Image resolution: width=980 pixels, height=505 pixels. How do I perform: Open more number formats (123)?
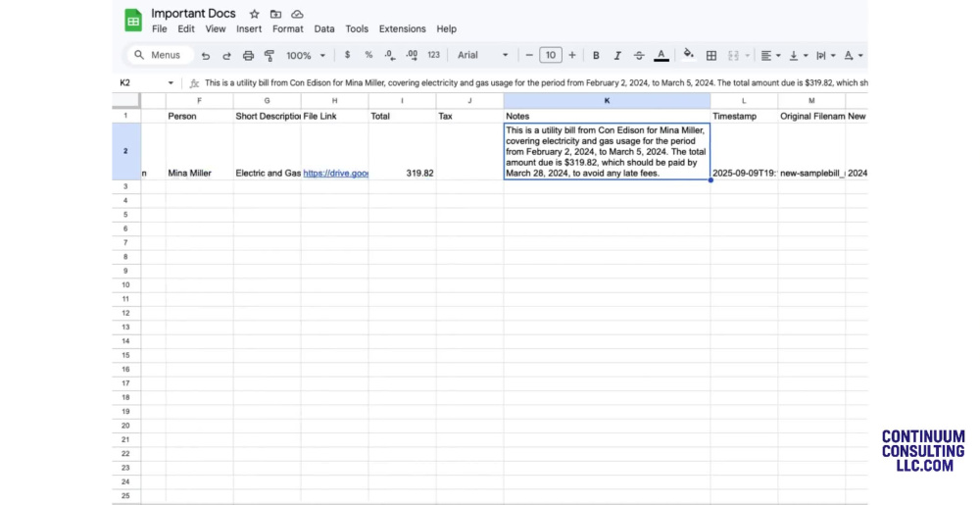[x=434, y=55]
